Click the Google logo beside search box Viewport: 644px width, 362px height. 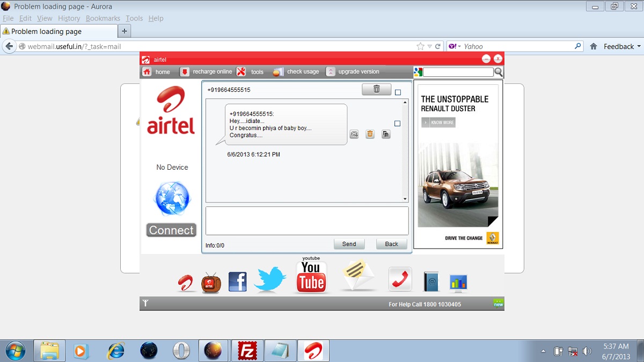click(x=418, y=72)
